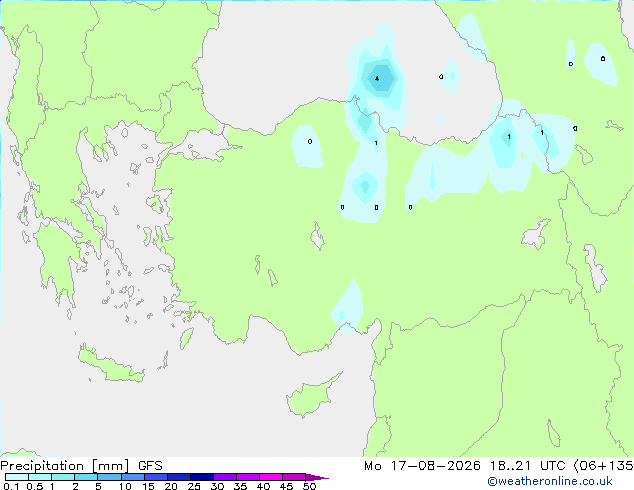Click the '35' legend value label
Viewport: 634px width, 490px height.
point(240,486)
